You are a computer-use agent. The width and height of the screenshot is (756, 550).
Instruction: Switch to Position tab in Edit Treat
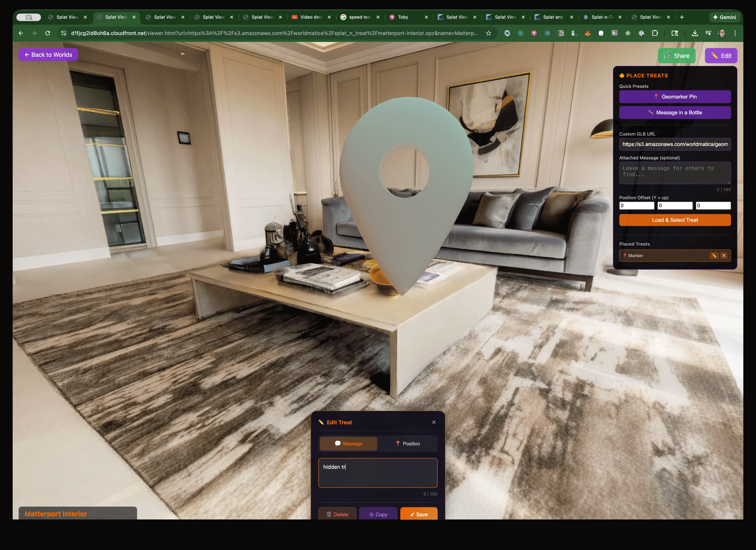pos(407,444)
